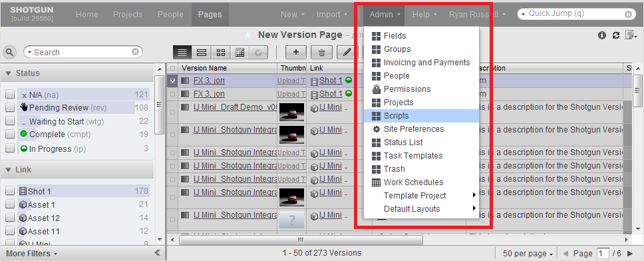The width and height of the screenshot is (644, 261).
Task: Check the Shot 1 link filter checkbox
Action: coord(10,190)
